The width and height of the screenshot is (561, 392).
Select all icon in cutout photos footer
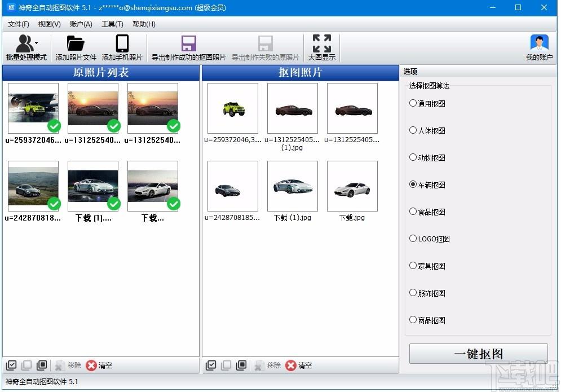[x=211, y=365]
